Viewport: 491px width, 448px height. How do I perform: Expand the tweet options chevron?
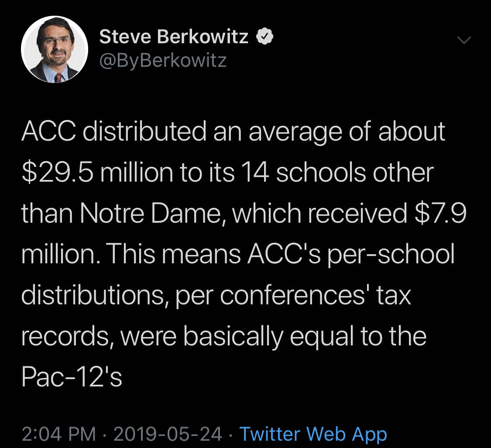coord(464,40)
